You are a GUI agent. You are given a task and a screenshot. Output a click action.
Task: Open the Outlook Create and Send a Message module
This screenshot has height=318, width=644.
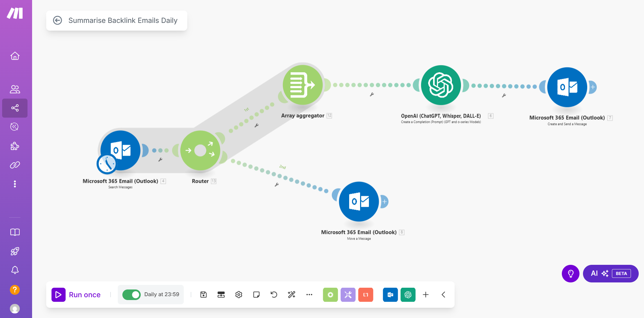point(567,87)
